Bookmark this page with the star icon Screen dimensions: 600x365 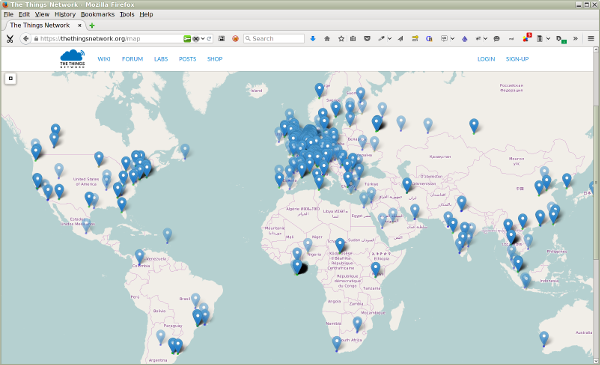tap(341, 39)
